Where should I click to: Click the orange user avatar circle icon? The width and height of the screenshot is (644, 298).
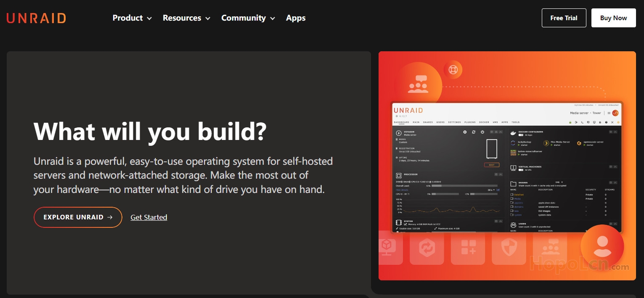point(602,247)
